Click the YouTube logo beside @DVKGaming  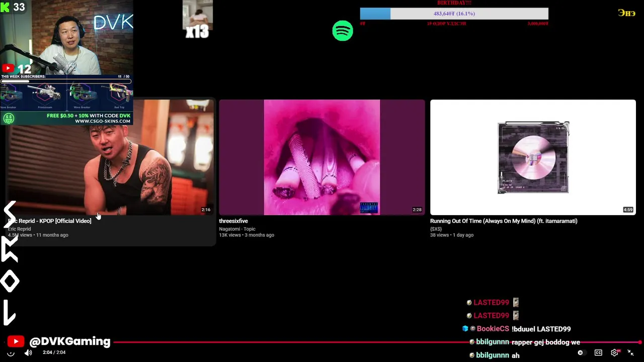click(16, 342)
